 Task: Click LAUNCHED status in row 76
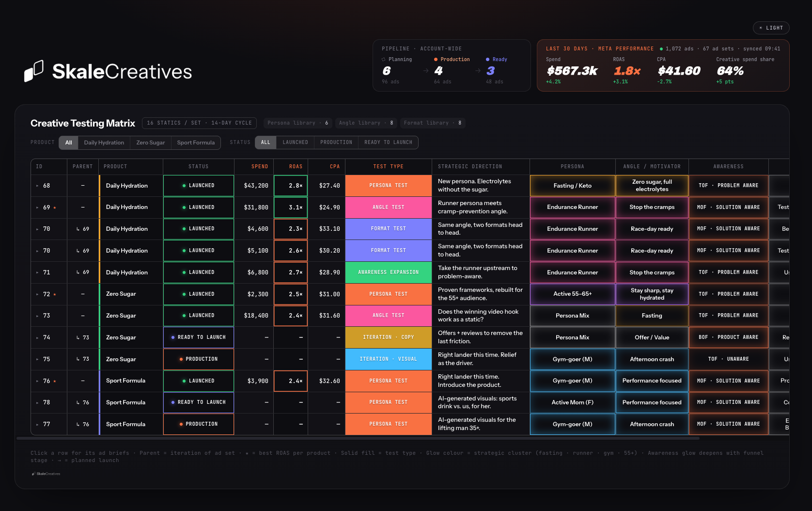click(x=199, y=381)
